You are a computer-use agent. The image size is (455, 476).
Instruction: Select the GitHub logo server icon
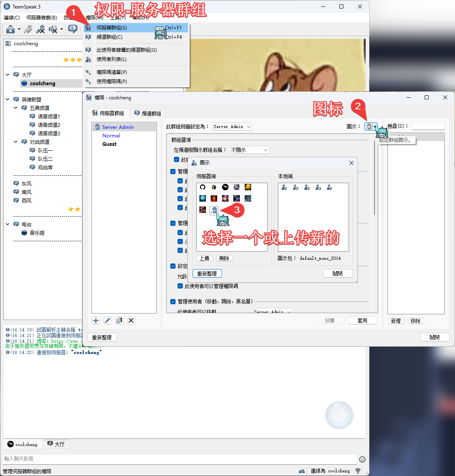click(203, 187)
